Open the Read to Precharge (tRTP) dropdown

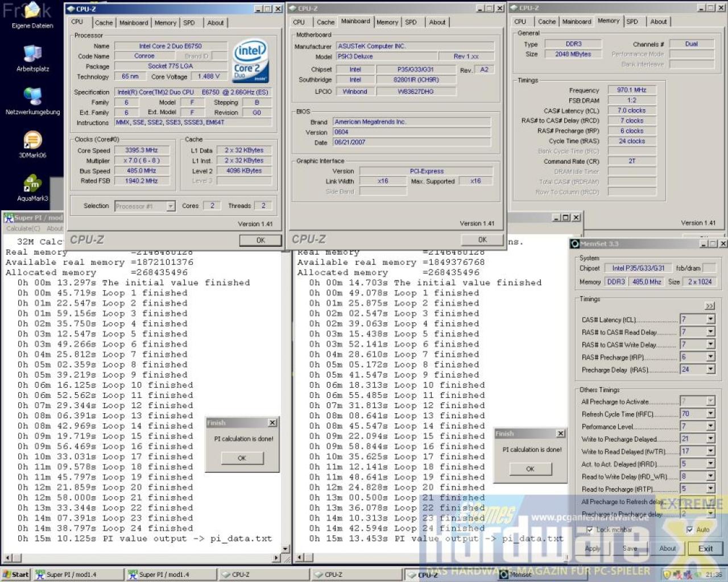[710, 489]
